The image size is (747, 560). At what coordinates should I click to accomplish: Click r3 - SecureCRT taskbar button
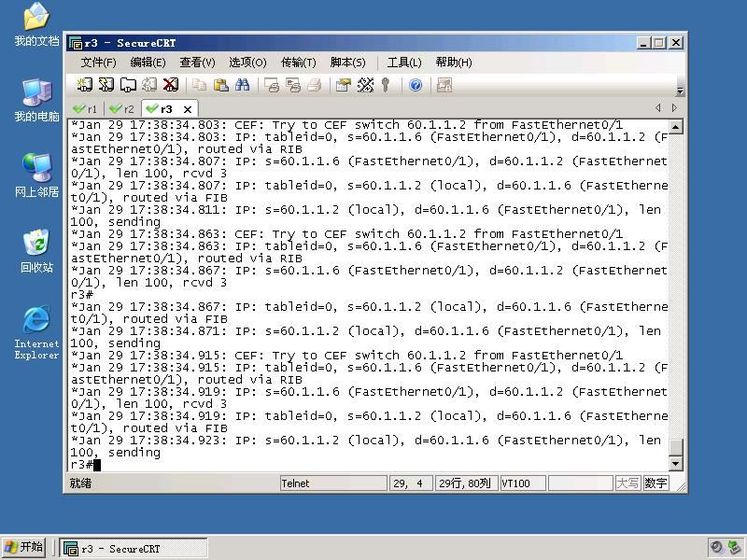134,548
